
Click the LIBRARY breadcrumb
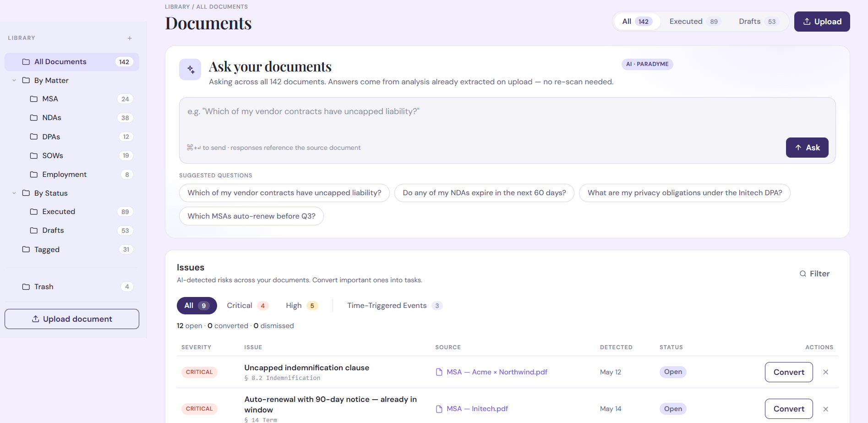[x=177, y=7]
